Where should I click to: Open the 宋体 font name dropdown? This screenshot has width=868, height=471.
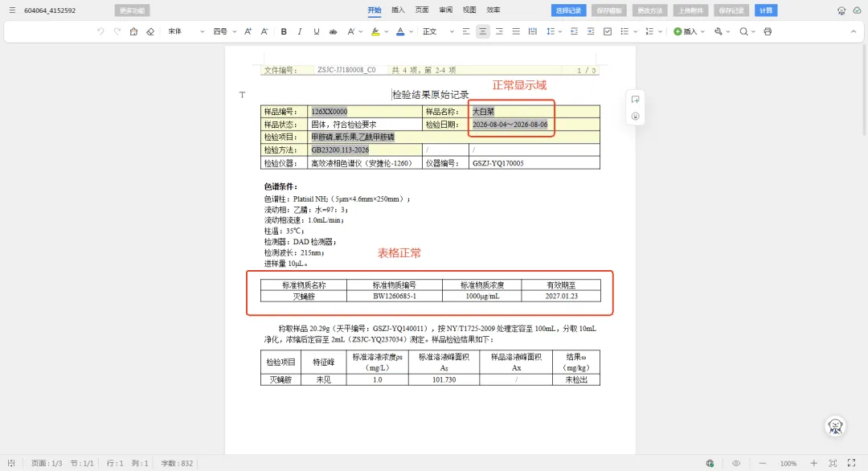point(186,31)
